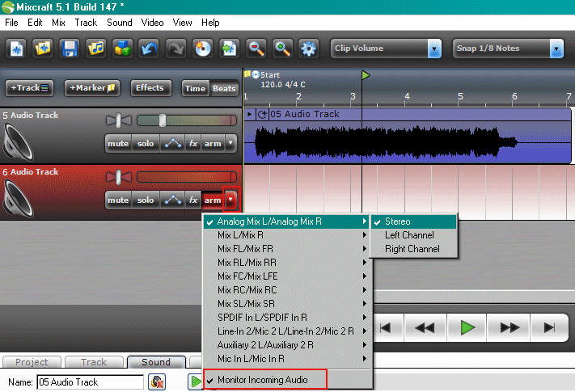The image size is (575, 392).
Task: Click the automation icon on track 5
Action: (173, 143)
